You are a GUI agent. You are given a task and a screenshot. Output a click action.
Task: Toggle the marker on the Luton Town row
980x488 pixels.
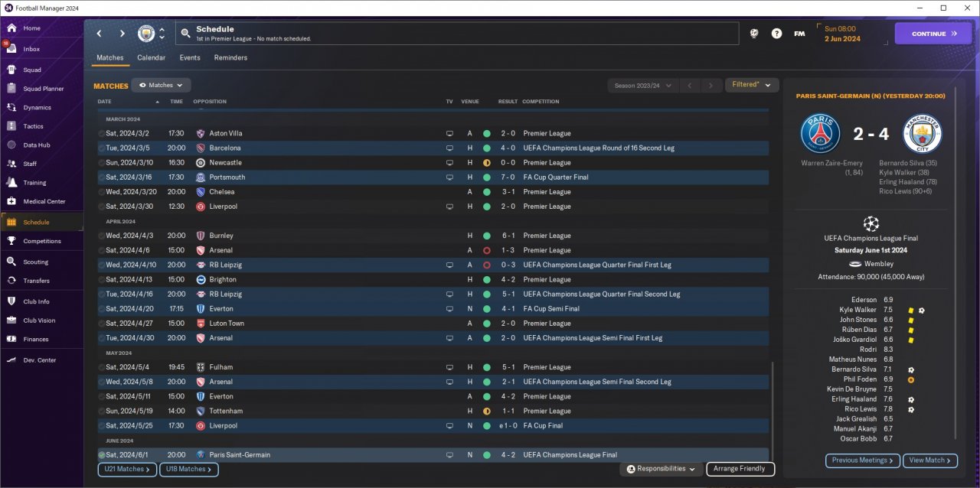[x=102, y=324]
